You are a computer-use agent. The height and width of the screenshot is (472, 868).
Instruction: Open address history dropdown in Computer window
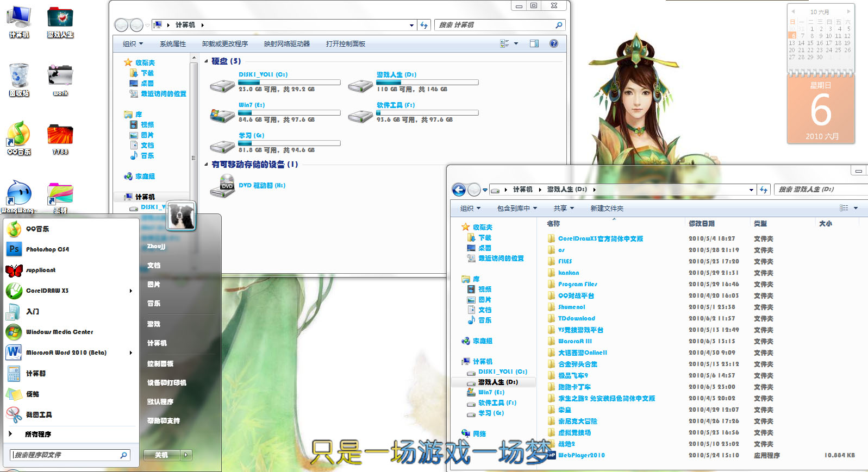pos(411,25)
